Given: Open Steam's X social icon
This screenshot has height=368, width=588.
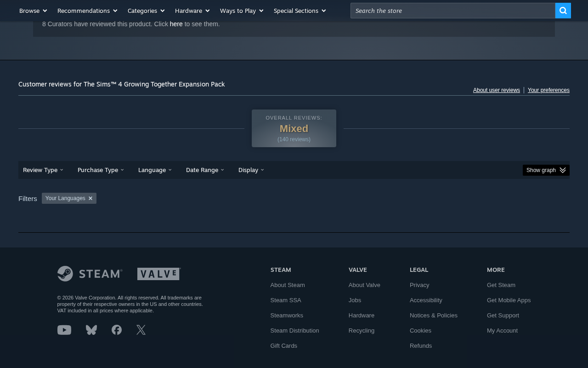Looking at the screenshot, I should tap(141, 330).
